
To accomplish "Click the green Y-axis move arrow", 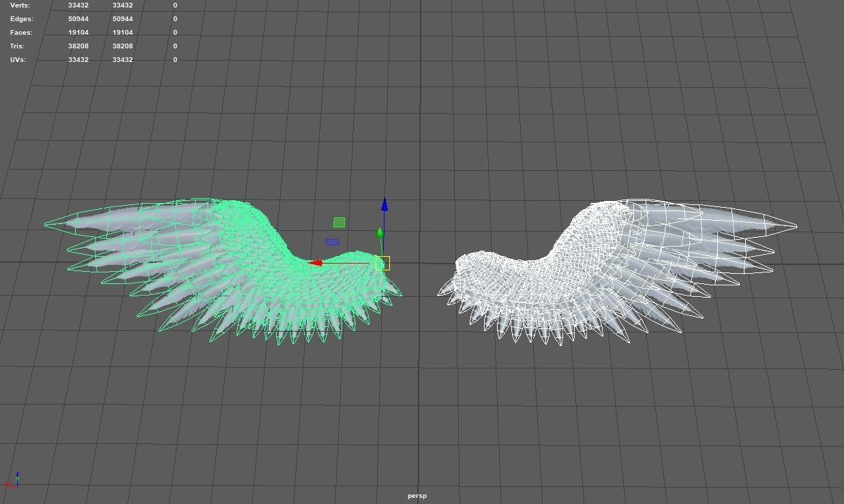I will 380,233.
